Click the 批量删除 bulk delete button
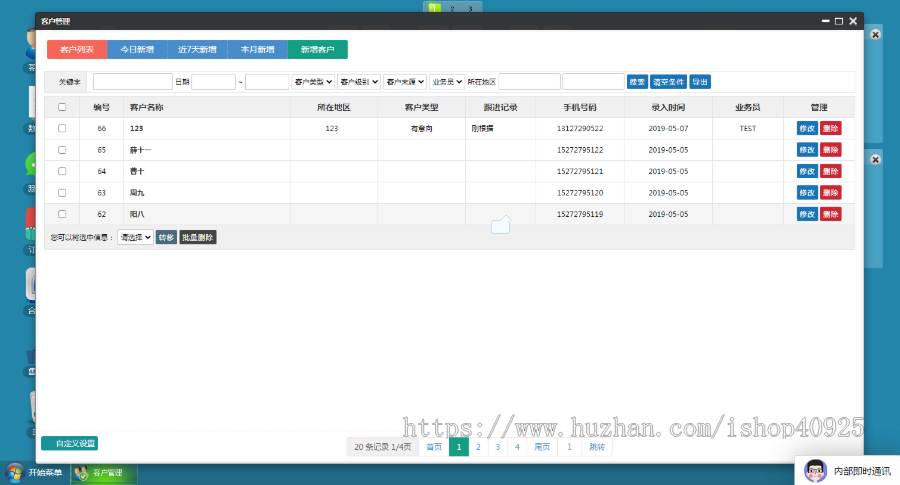The image size is (900, 485). pyautogui.click(x=198, y=237)
